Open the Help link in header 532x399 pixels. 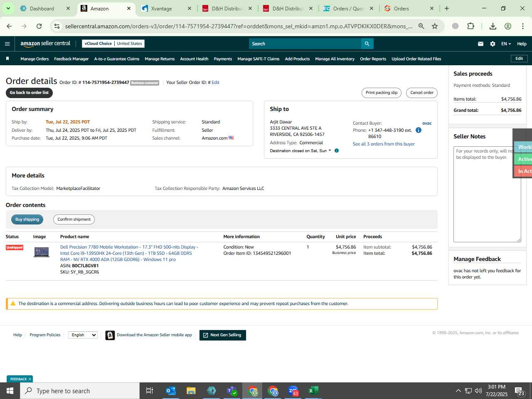(522, 44)
